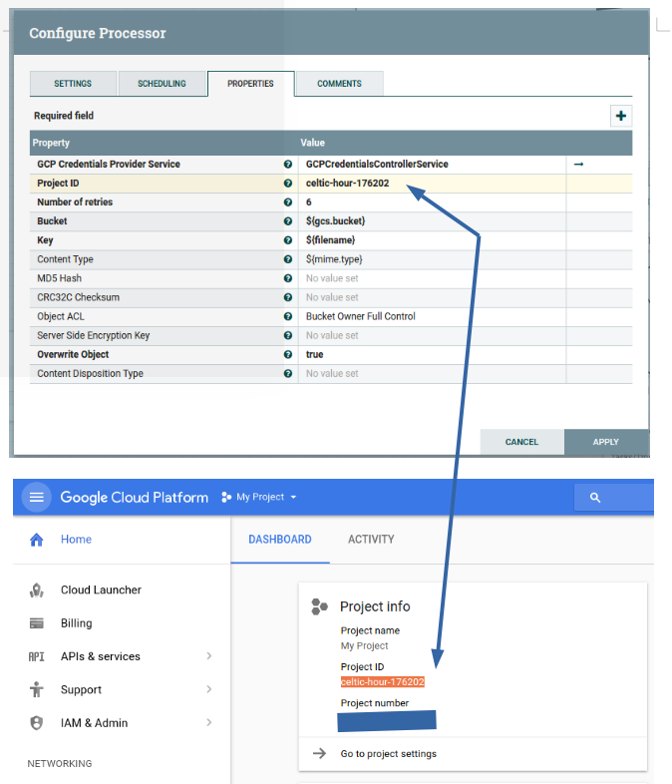Click the search magnifier icon
Image resolution: width=672 pixels, height=784 pixels.
tap(595, 497)
